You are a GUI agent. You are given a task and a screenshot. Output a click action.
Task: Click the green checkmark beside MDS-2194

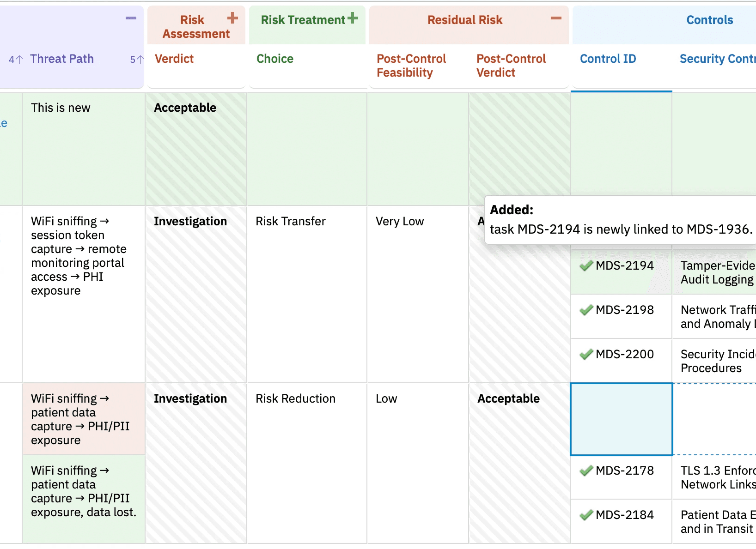pos(586,265)
